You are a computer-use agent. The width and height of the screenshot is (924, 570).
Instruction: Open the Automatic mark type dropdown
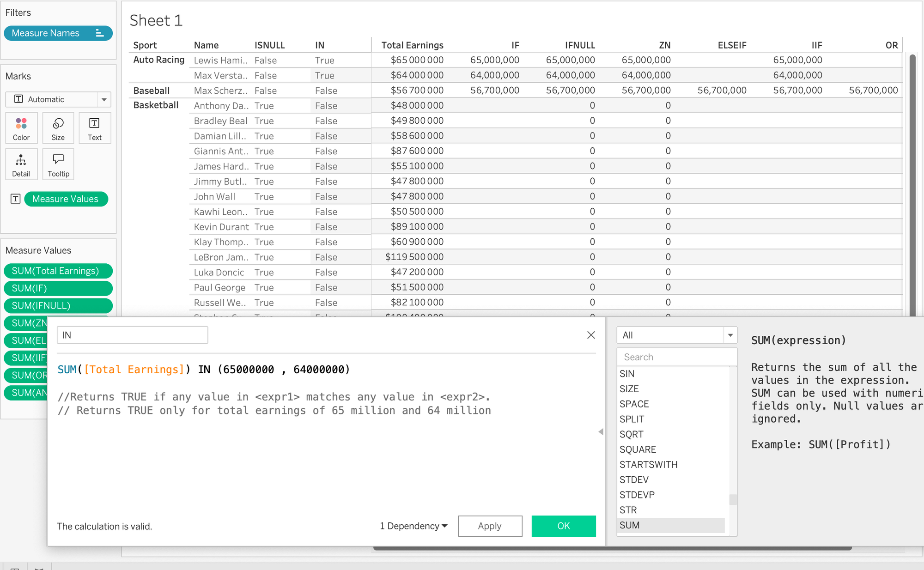click(104, 99)
